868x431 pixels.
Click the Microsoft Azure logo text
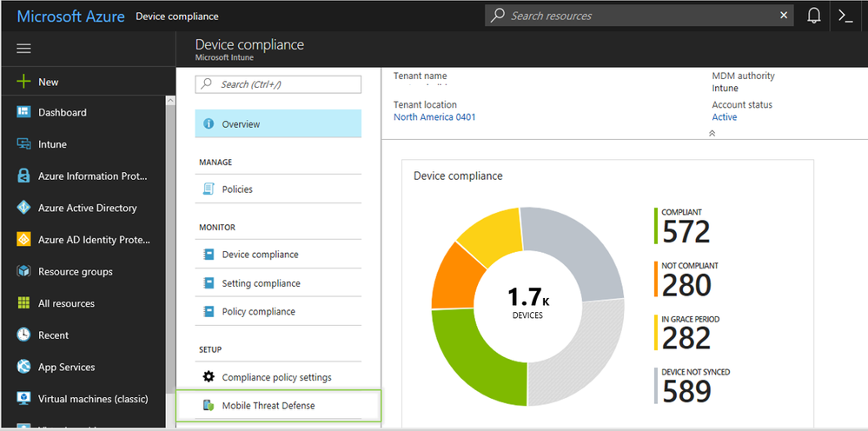pos(70,16)
